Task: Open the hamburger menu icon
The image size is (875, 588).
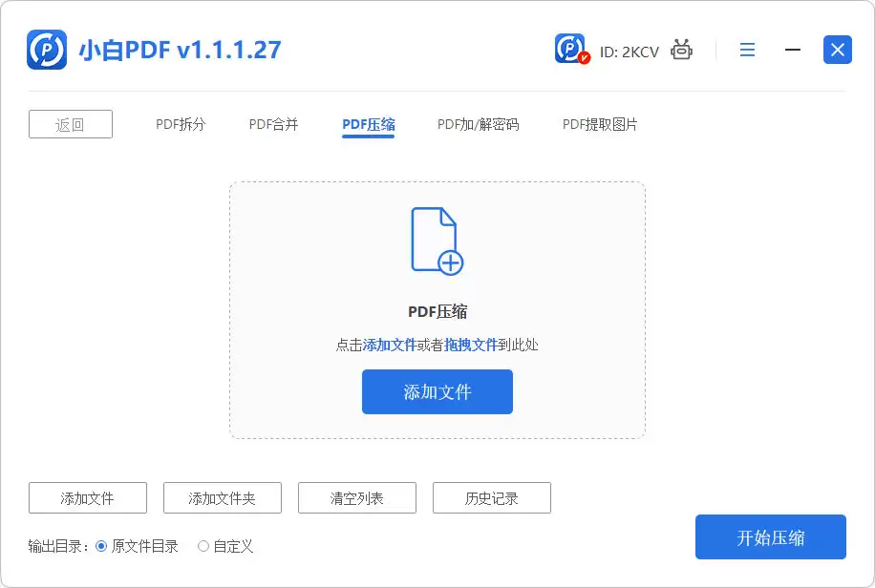Action: 747,50
